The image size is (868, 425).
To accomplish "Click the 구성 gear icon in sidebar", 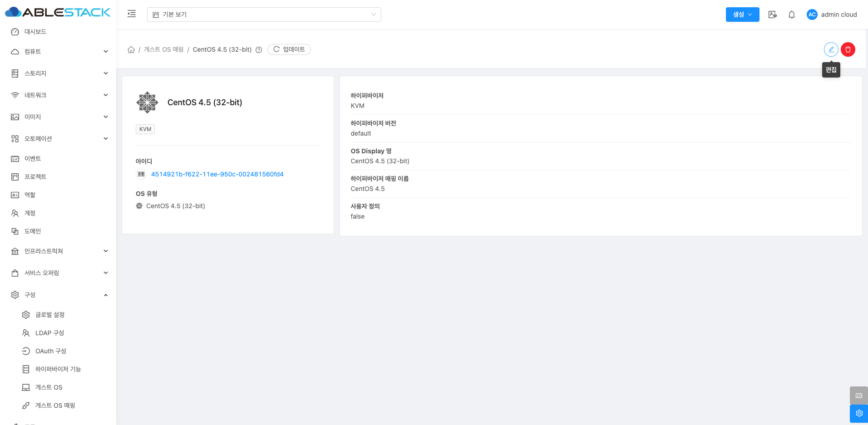I will point(15,295).
